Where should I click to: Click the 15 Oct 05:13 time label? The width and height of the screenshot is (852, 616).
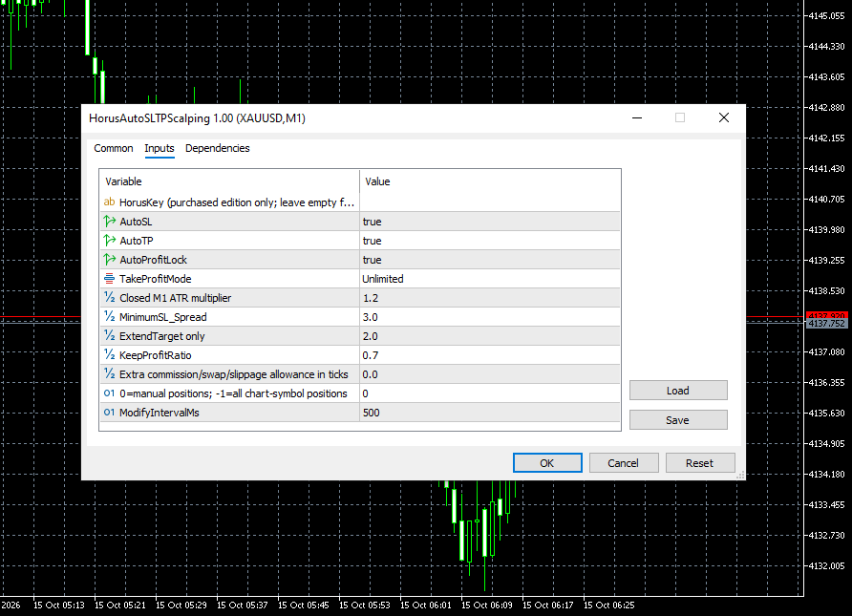[x=58, y=605]
